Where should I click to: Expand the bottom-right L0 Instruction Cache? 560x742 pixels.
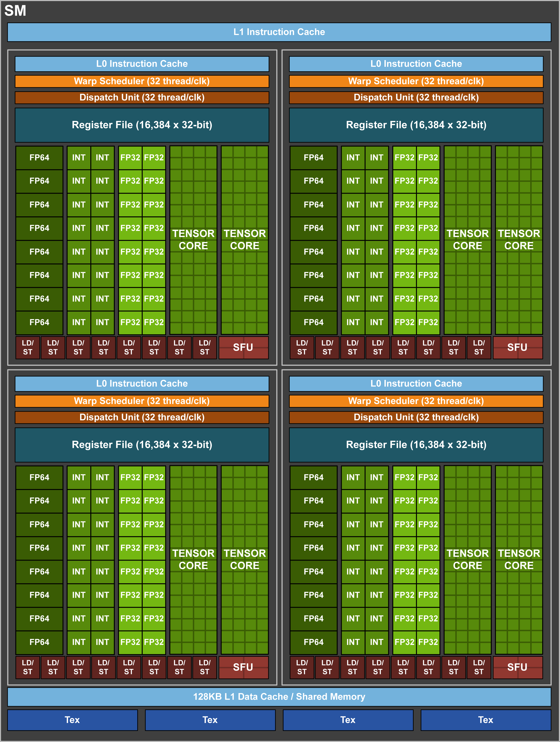coord(416,383)
